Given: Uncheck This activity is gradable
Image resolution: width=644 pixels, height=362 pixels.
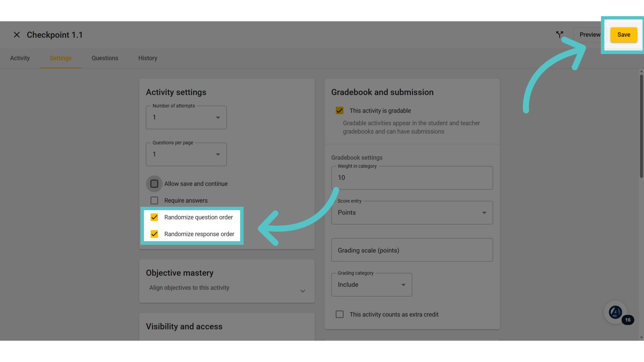Looking at the screenshot, I should 339,111.
